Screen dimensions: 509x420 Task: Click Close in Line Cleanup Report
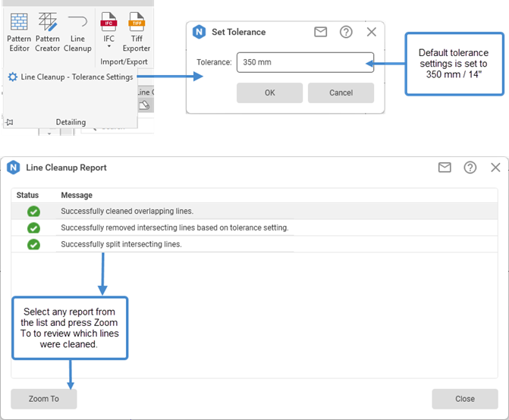465,399
